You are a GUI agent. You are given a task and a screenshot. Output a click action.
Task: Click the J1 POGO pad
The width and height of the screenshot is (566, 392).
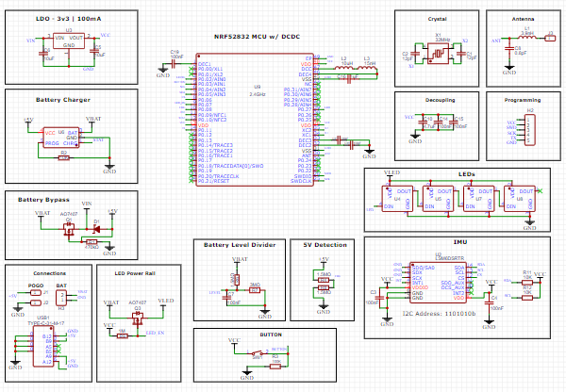[36, 292]
